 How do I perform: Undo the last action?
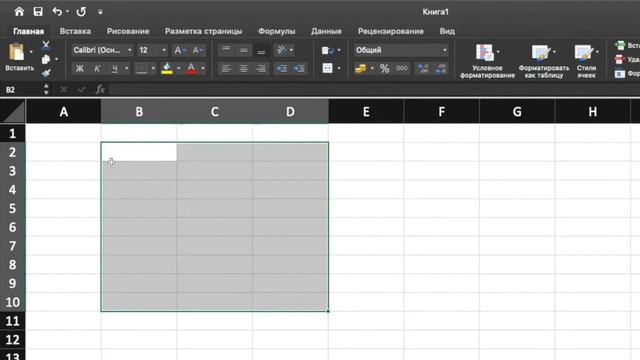(57, 11)
